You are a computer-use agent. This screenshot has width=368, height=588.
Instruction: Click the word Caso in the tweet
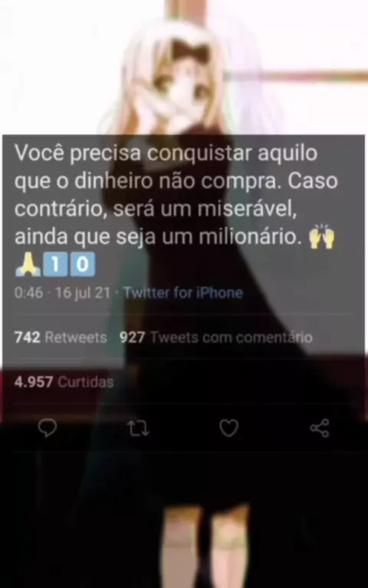point(313,181)
